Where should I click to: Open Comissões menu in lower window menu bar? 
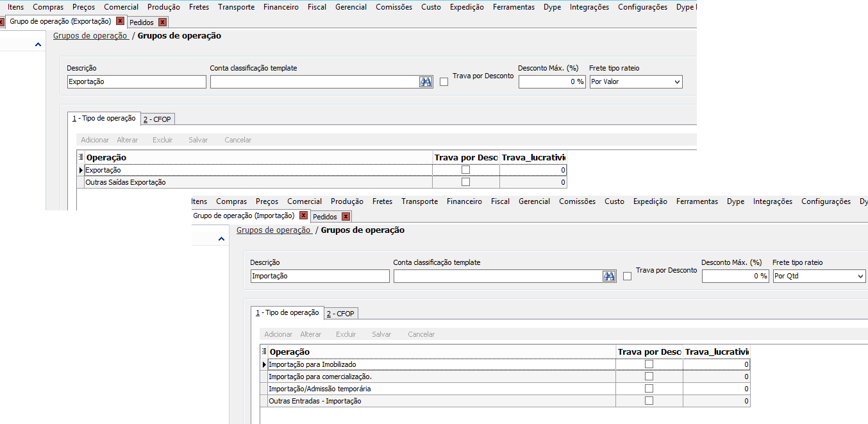click(577, 201)
